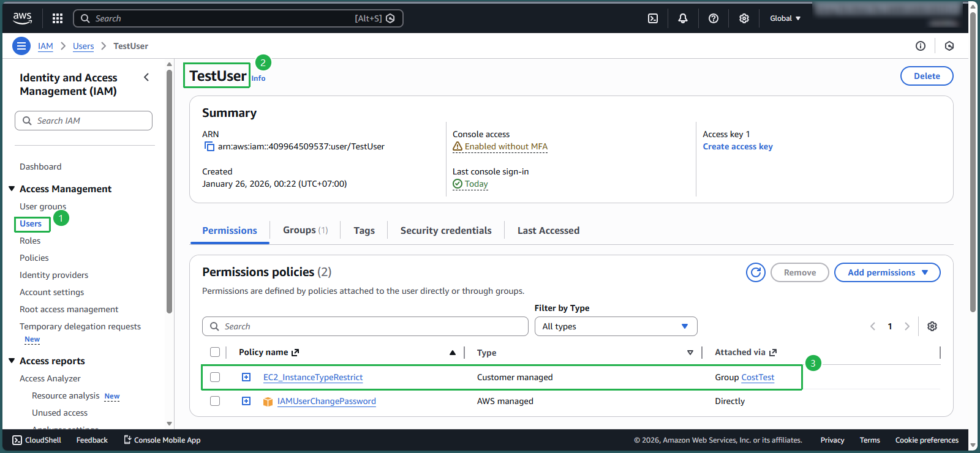Open the table preferences gear icon
Image resolution: width=980 pixels, height=453 pixels.
(932, 326)
